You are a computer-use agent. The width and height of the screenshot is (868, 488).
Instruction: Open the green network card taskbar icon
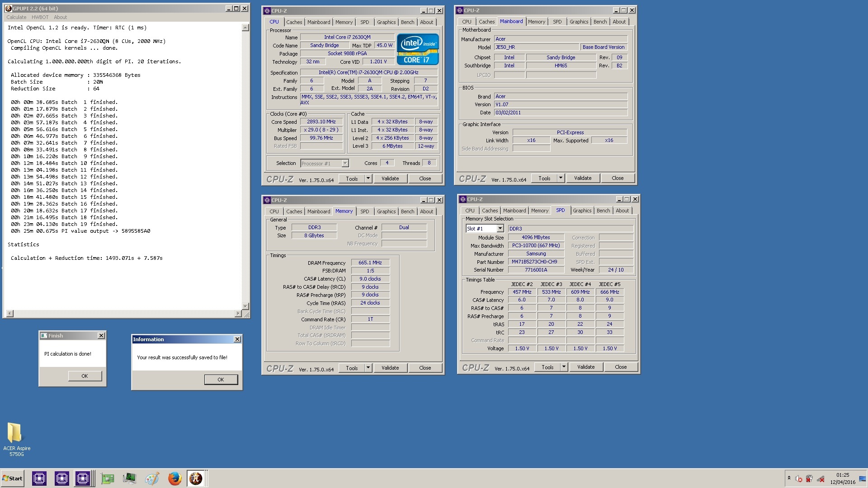108,479
